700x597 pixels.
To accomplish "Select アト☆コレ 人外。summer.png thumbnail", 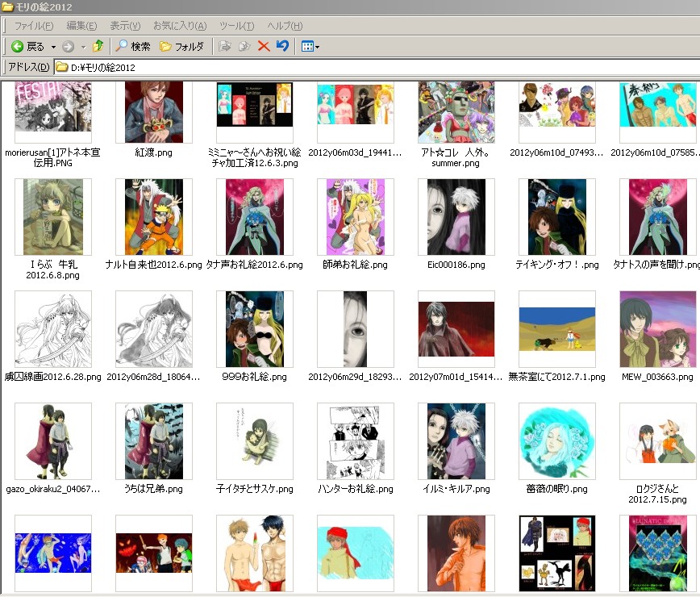I will click(456, 112).
